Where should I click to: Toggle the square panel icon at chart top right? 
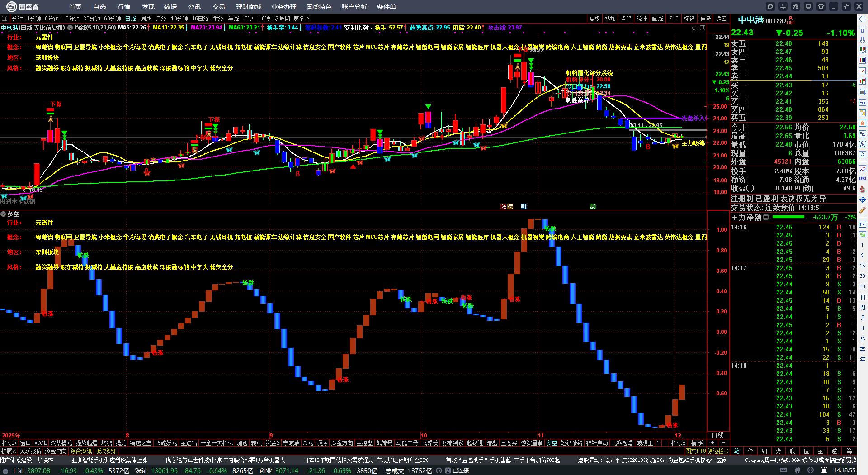point(703,28)
